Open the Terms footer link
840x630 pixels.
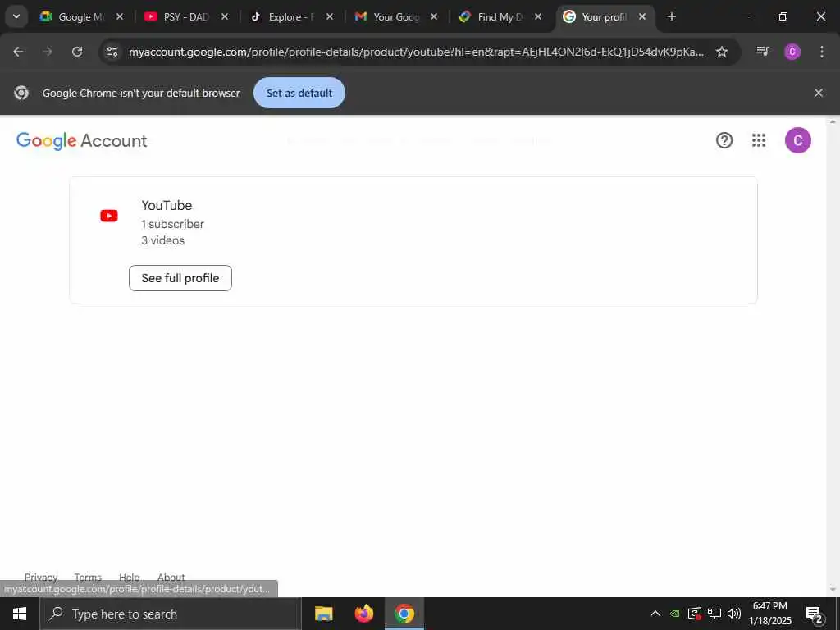[88, 577]
